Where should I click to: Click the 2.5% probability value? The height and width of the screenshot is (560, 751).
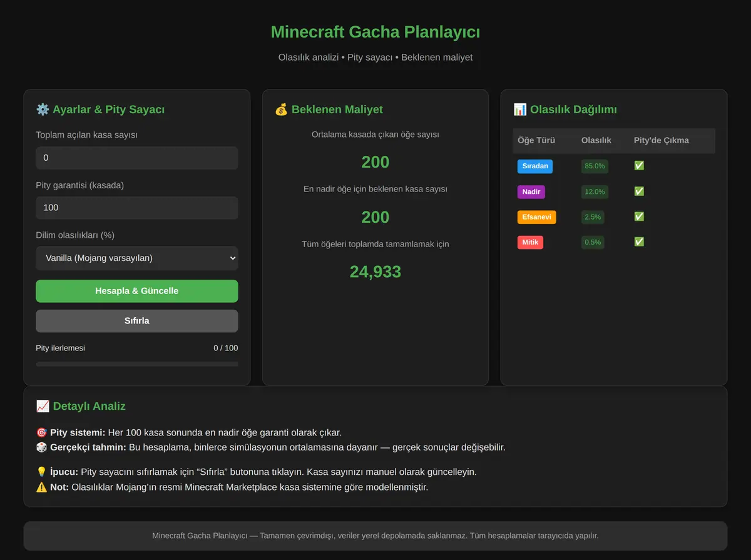(593, 217)
